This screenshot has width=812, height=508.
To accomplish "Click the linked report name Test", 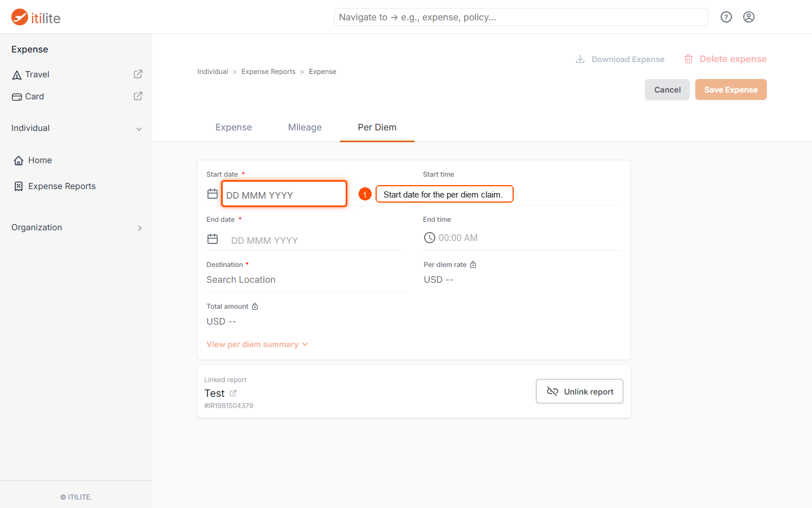I will point(214,393).
